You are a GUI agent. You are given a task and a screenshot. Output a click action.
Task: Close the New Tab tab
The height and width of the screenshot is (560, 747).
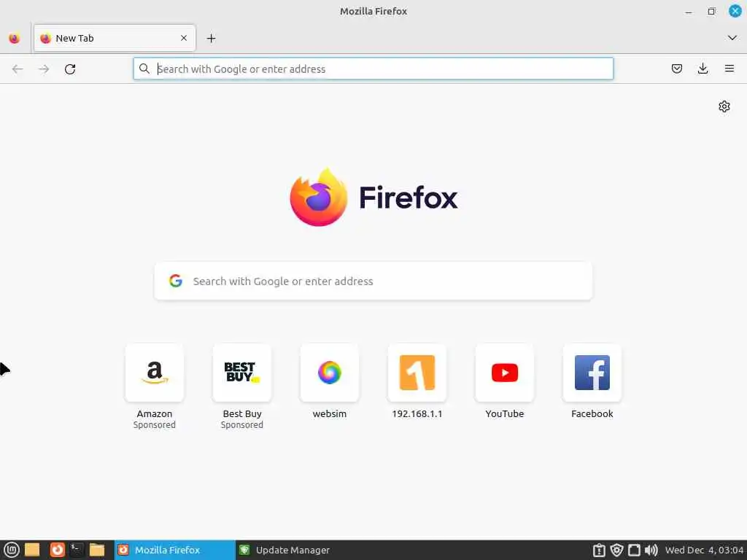click(183, 38)
